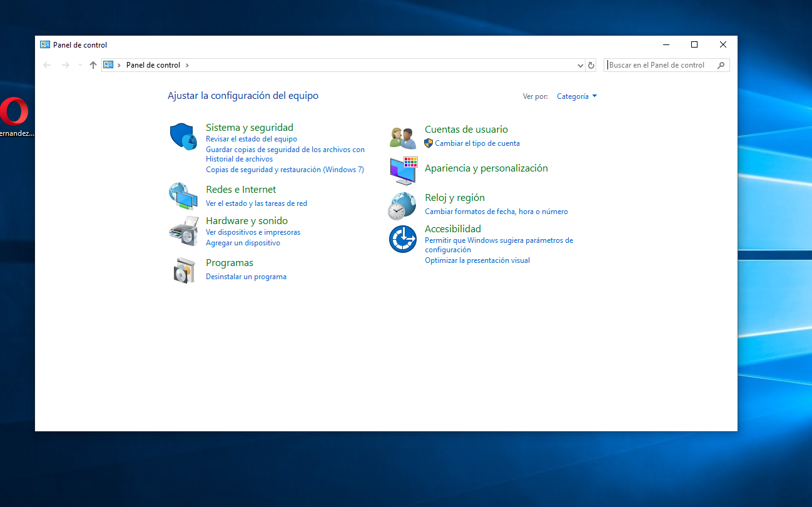Screen dimensions: 812x507
Task: Click the forward arrow navigation button
Action: (x=65, y=65)
